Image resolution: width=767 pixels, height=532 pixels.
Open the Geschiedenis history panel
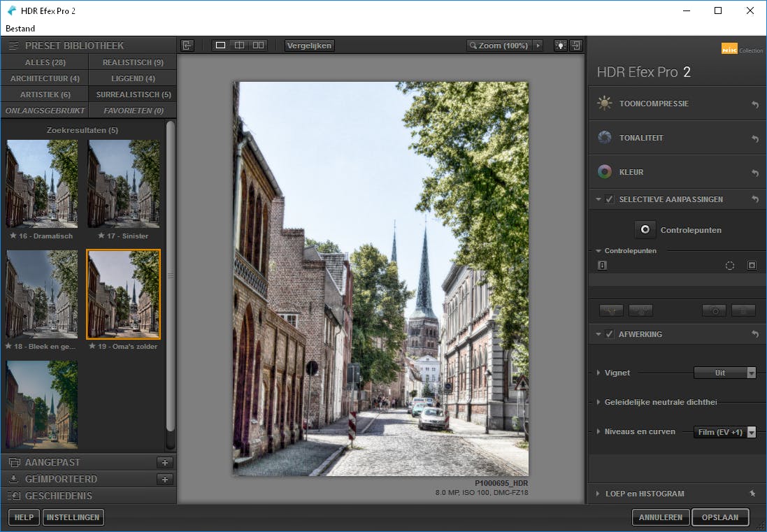(x=88, y=496)
